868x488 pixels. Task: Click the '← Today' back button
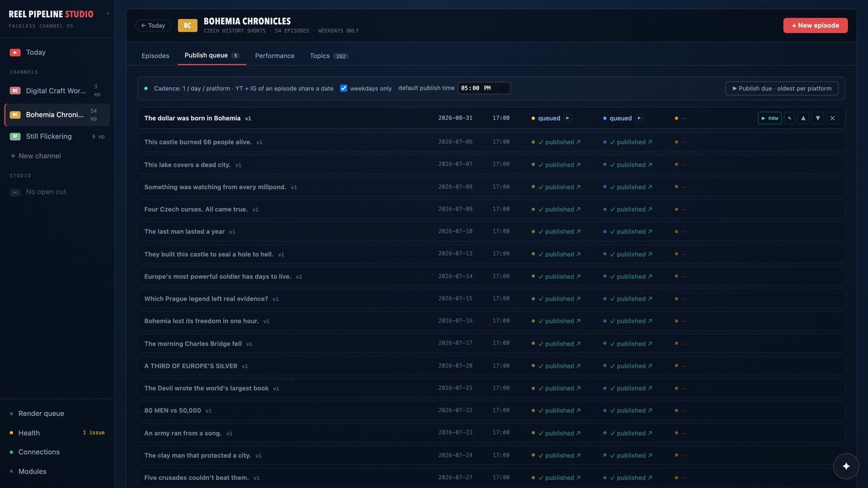(x=153, y=25)
